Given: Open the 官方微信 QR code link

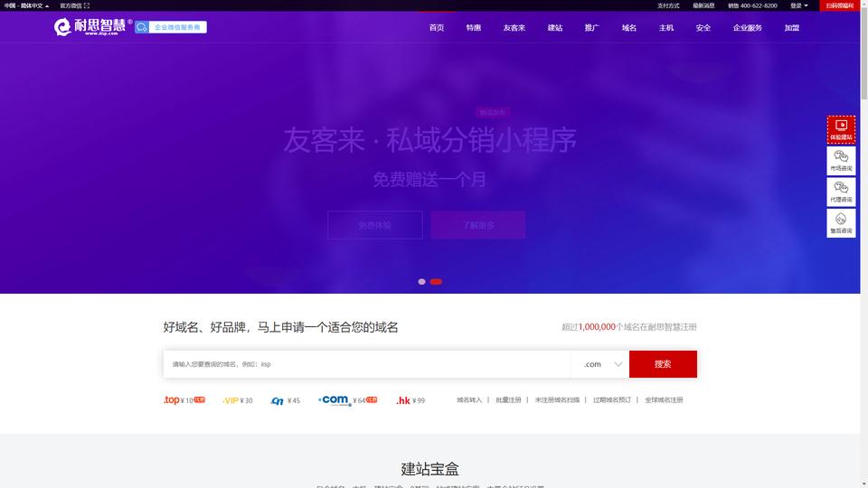Looking at the screenshot, I should click(x=74, y=5).
